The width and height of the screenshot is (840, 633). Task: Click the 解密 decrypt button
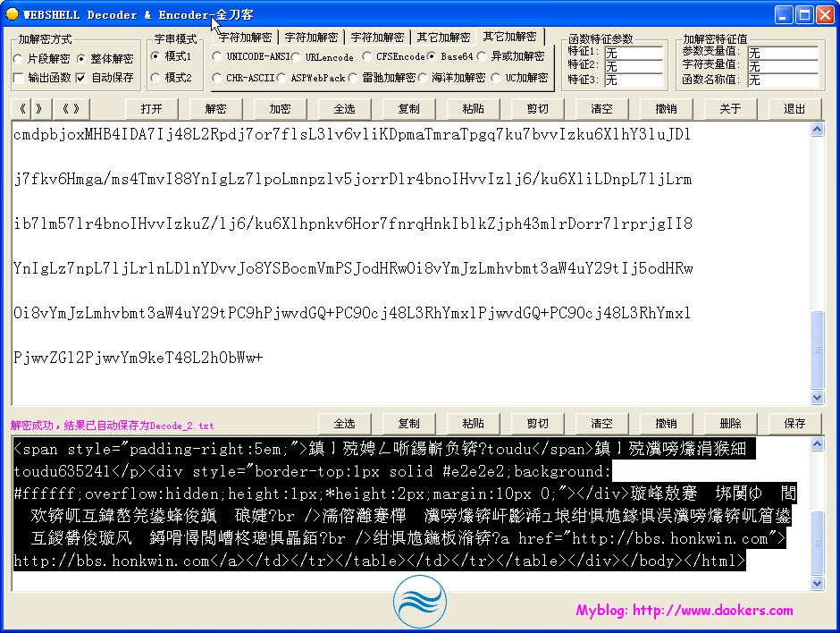click(x=216, y=109)
